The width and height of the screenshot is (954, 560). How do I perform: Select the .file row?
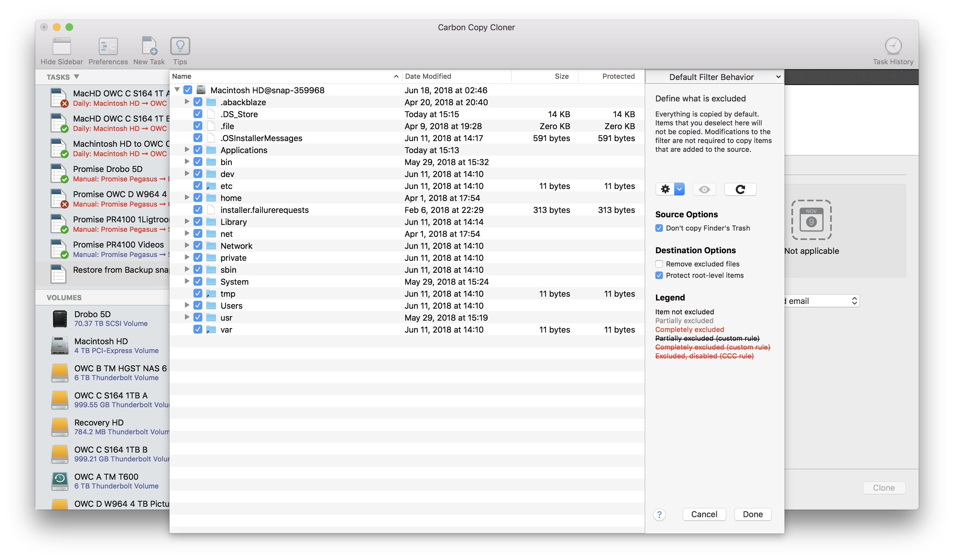click(x=407, y=126)
